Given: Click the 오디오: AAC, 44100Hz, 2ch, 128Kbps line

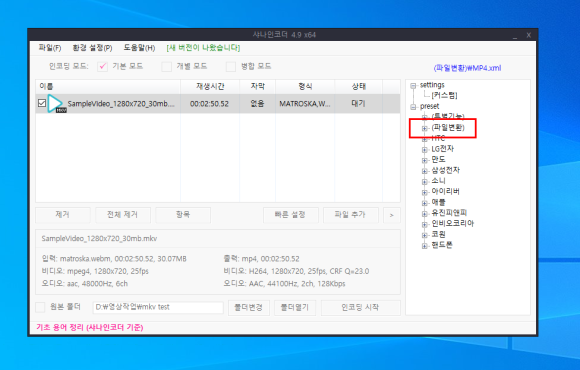Looking at the screenshot, I should pos(284,284).
